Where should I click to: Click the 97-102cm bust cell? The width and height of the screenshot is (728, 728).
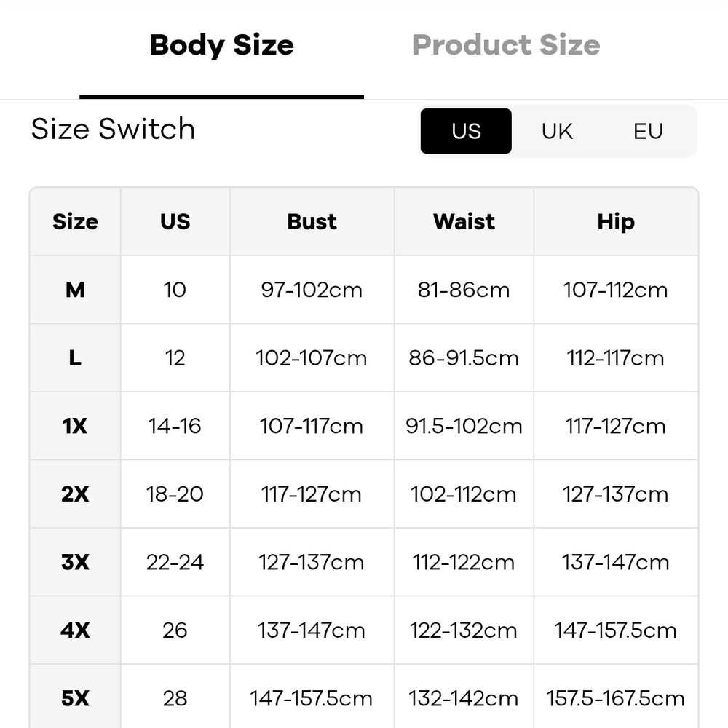312,290
